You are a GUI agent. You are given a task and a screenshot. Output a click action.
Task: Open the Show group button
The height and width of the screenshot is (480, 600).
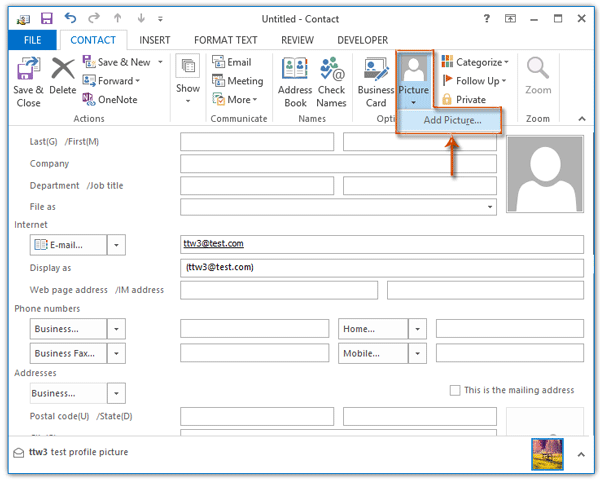188,79
